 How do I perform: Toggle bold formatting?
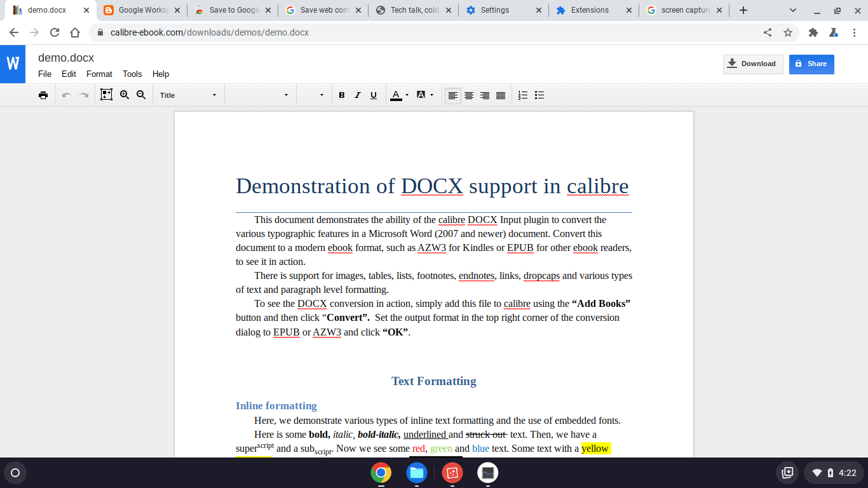342,95
